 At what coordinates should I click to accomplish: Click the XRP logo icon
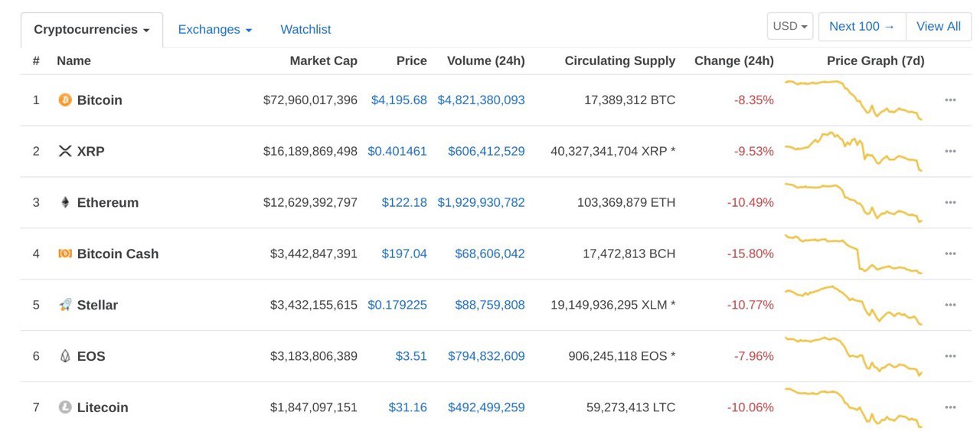pos(65,152)
